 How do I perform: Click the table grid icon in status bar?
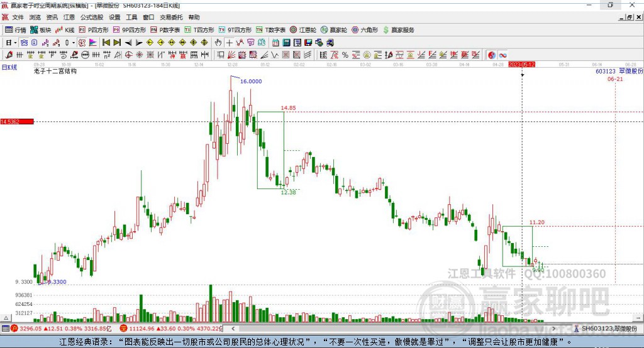[5, 329]
